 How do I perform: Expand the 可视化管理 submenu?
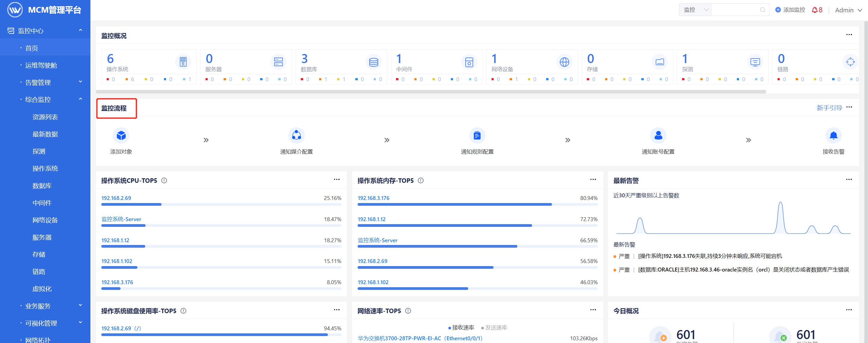point(45,323)
